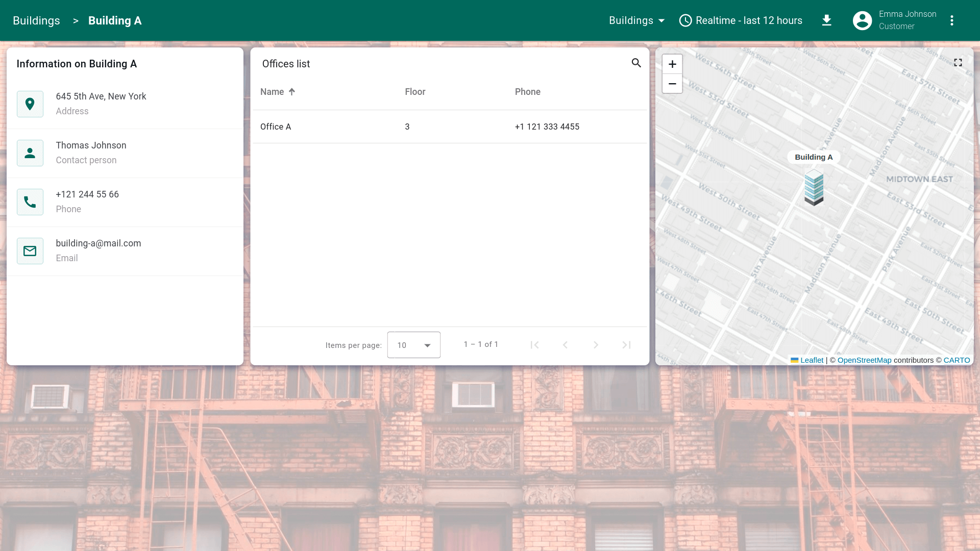This screenshot has height=551, width=980.
Task: Click the download export icon in header
Action: tap(826, 20)
